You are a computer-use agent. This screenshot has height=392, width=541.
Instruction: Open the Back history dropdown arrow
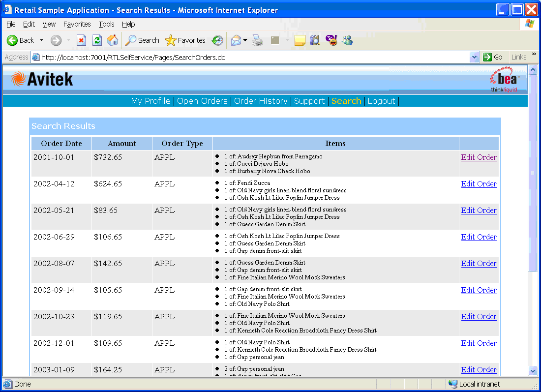[x=41, y=40]
